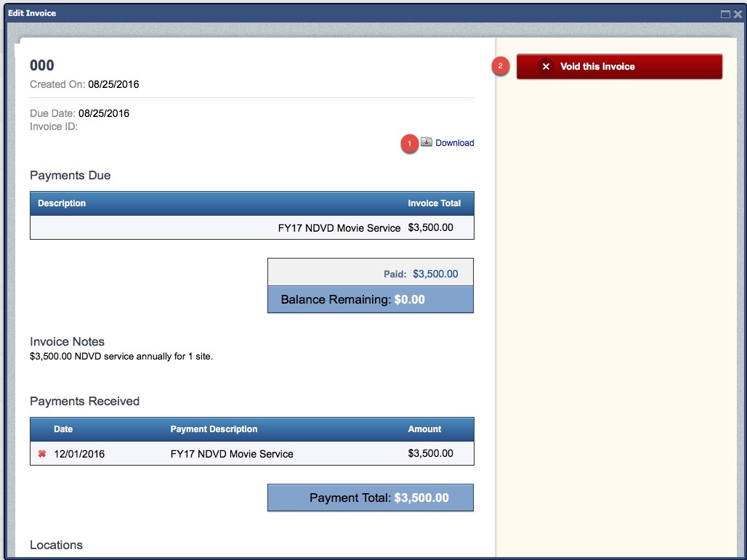This screenshot has width=747, height=560.
Task: Click the Locations section heading
Action: tap(56, 545)
